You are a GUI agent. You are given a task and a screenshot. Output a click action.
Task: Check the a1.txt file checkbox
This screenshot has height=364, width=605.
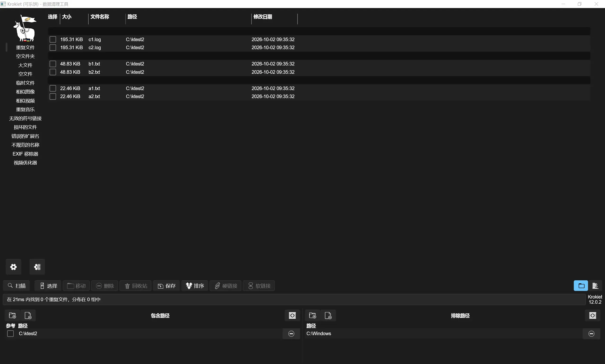click(x=53, y=88)
